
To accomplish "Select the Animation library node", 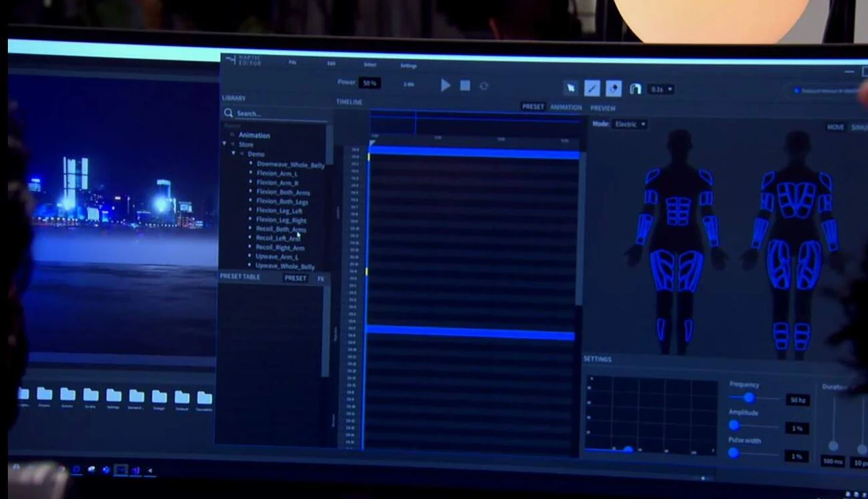I will (254, 135).
